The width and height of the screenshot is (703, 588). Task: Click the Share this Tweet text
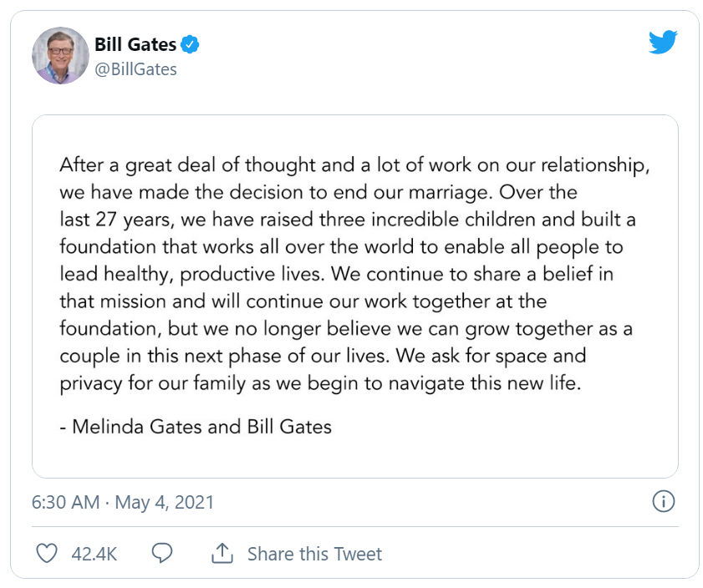click(x=314, y=554)
